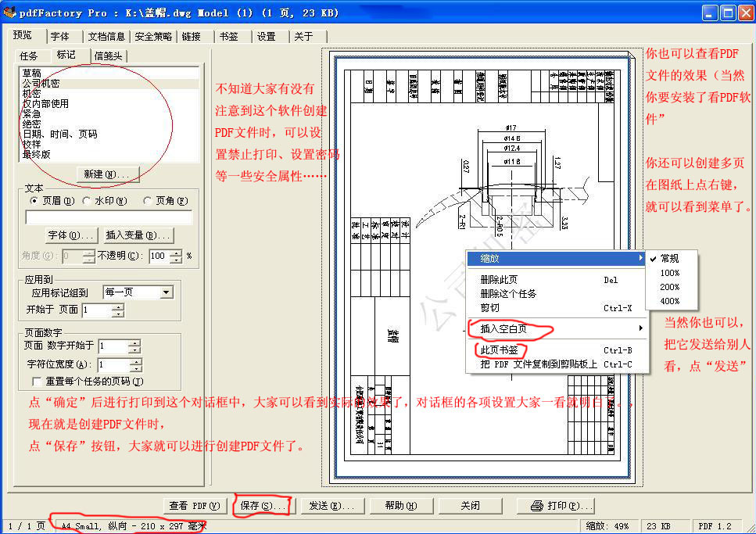Image resolution: width=756 pixels, height=534 pixels.
Task: Select 绝密 in the stamp list
Action: pyautogui.click(x=109, y=124)
